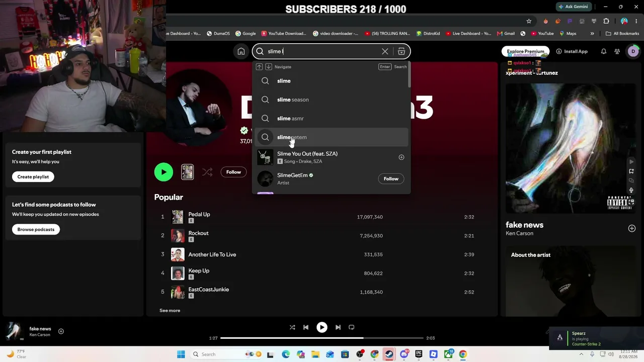Expand hidden bookmarks with the chevron
This screenshot has height=362, width=644.
coord(592,34)
